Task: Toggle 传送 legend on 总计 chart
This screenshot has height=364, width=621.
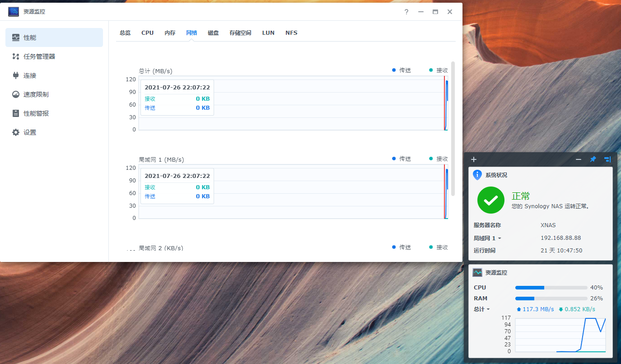Action: (402, 70)
